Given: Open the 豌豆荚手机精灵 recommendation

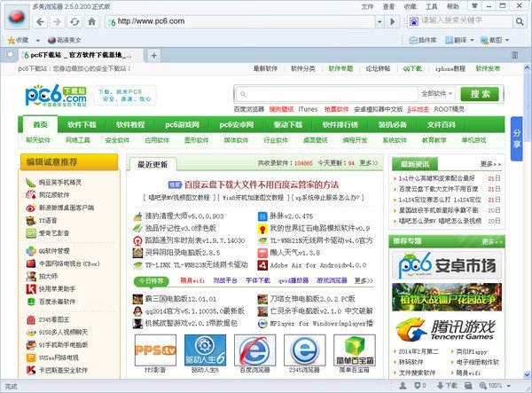Looking at the screenshot, I should pyautogui.click(x=59, y=183).
